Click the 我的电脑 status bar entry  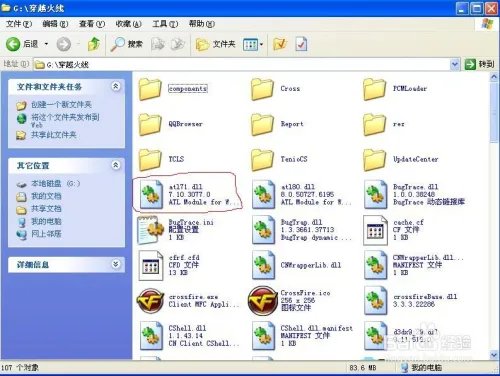coord(422,368)
